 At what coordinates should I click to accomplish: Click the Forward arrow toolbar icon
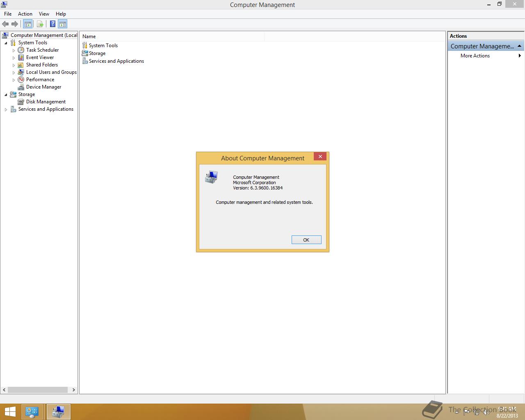(x=15, y=24)
